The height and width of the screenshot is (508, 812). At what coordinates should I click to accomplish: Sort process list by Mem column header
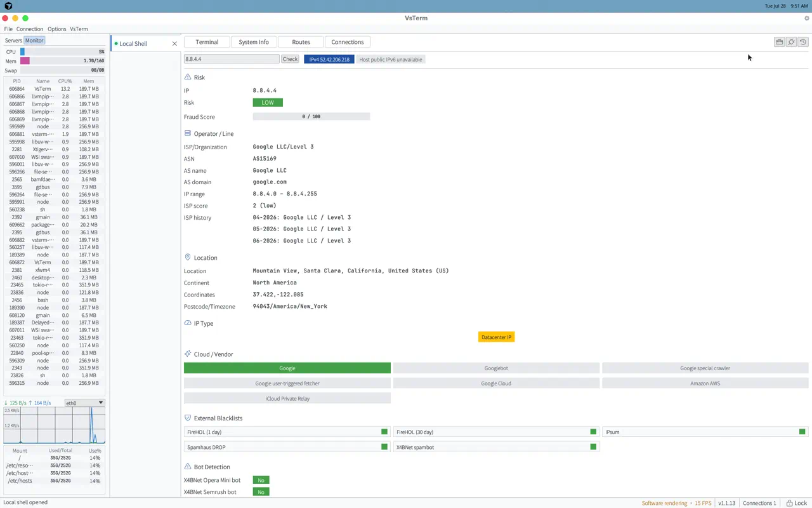tap(89, 81)
